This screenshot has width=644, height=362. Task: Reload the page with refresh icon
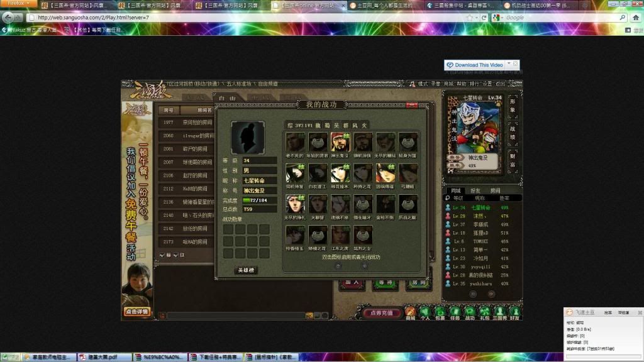[x=484, y=18]
